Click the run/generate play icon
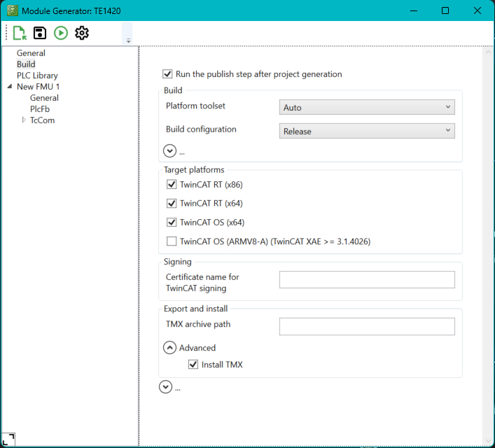 61,33
